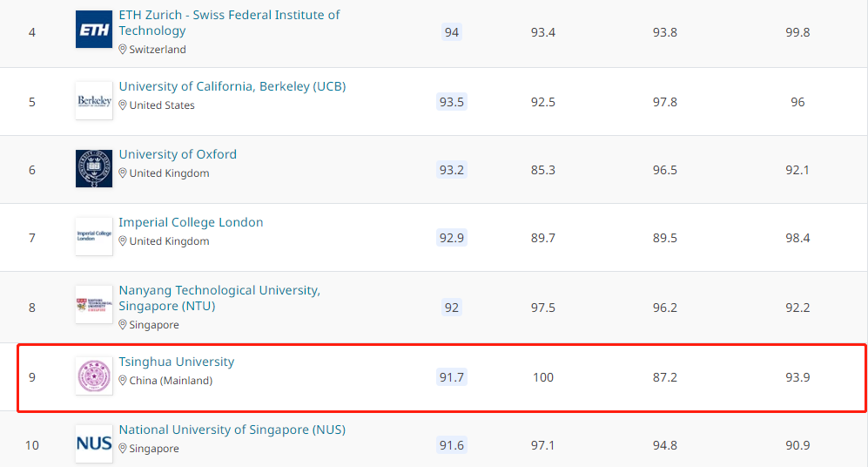Click location pin in Imperial College row
Screen dimensions: 868x467
point(123,241)
